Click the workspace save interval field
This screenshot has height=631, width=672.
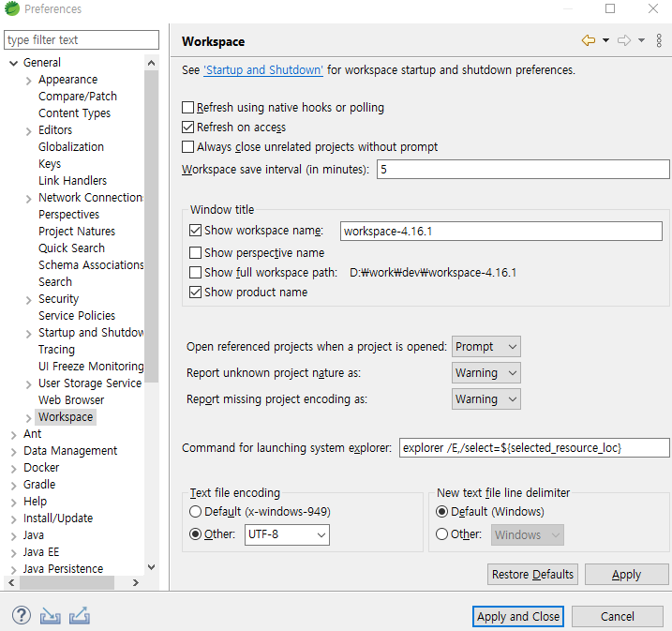pyautogui.click(x=523, y=170)
